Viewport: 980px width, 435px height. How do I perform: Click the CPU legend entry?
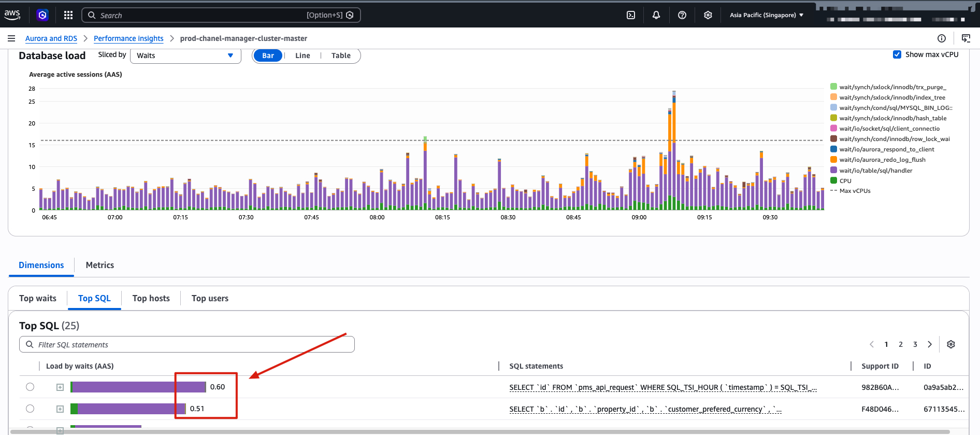coord(841,180)
